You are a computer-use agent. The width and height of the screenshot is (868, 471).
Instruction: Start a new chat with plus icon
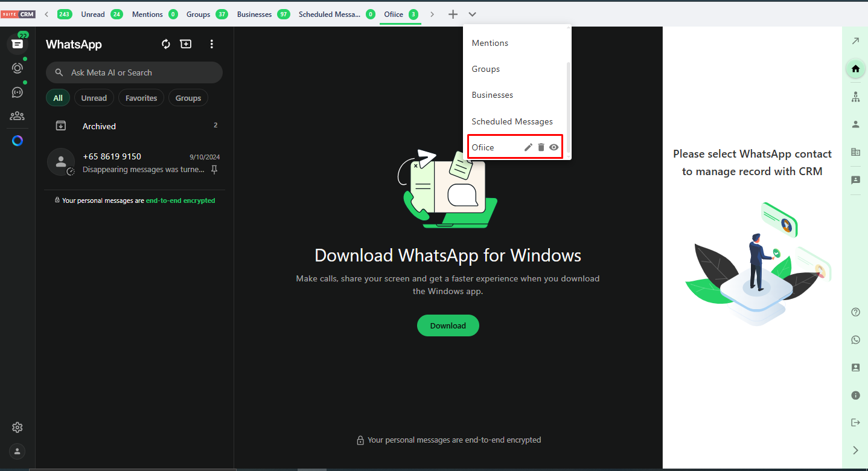(x=186, y=44)
